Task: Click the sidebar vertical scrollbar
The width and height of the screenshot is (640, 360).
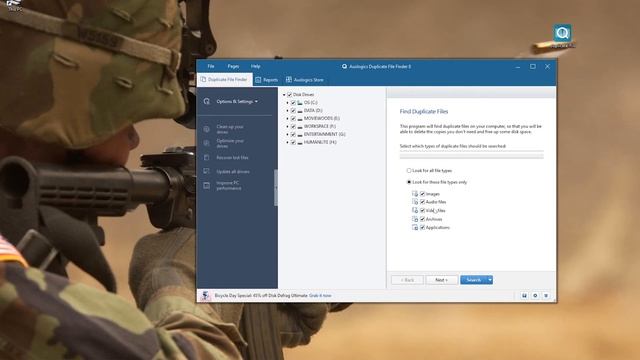Action: (x=276, y=188)
